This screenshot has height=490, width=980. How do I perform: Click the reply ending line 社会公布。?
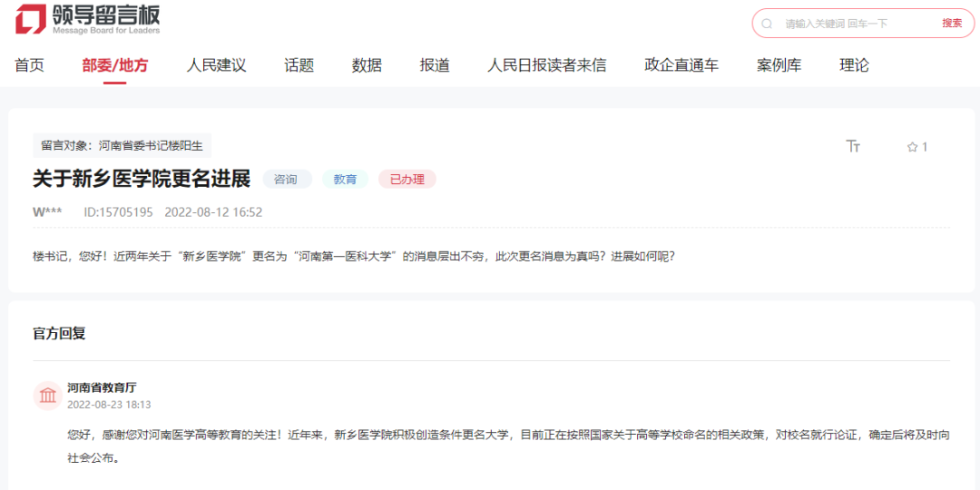tap(93, 456)
